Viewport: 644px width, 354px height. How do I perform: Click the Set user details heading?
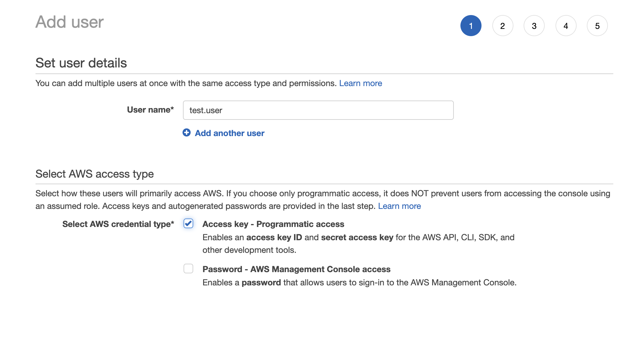(x=81, y=63)
